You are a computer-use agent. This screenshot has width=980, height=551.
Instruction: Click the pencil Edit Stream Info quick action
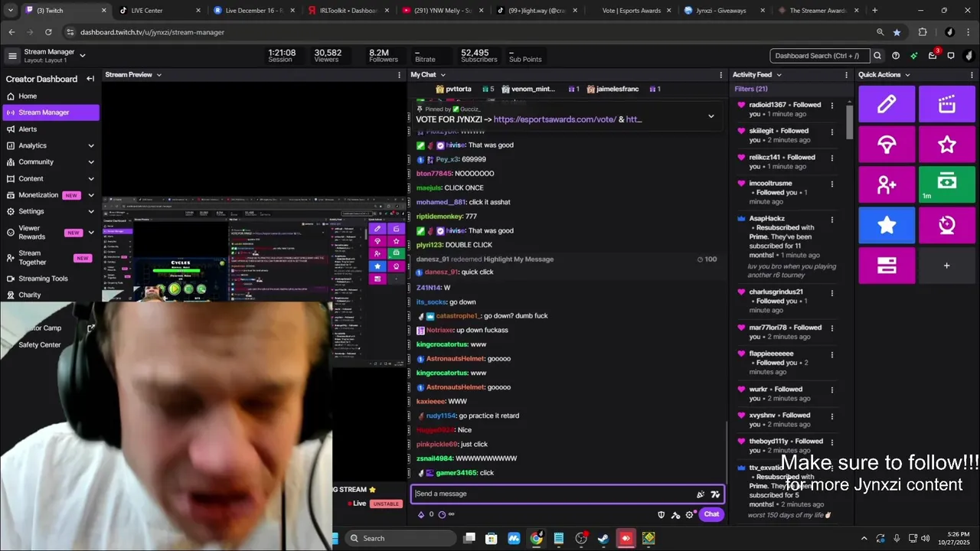pyautogui.click(x=887, y=104)
